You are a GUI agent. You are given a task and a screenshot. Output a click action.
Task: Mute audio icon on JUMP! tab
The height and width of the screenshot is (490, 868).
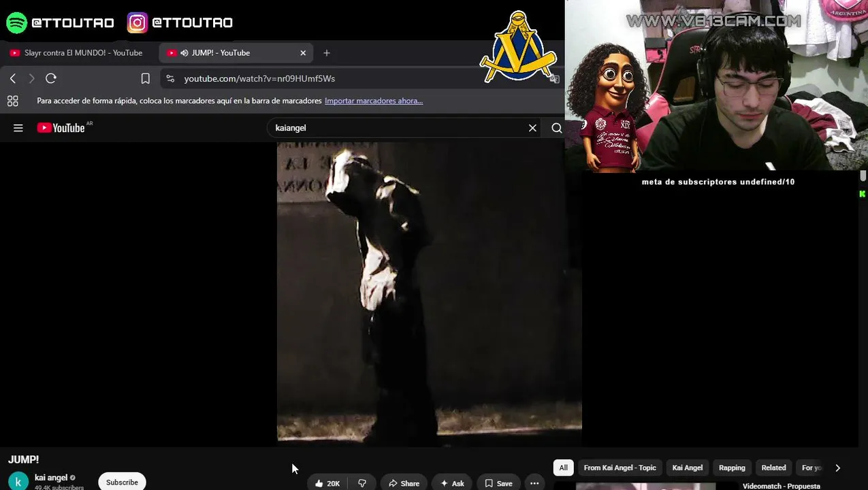(184, 53)
